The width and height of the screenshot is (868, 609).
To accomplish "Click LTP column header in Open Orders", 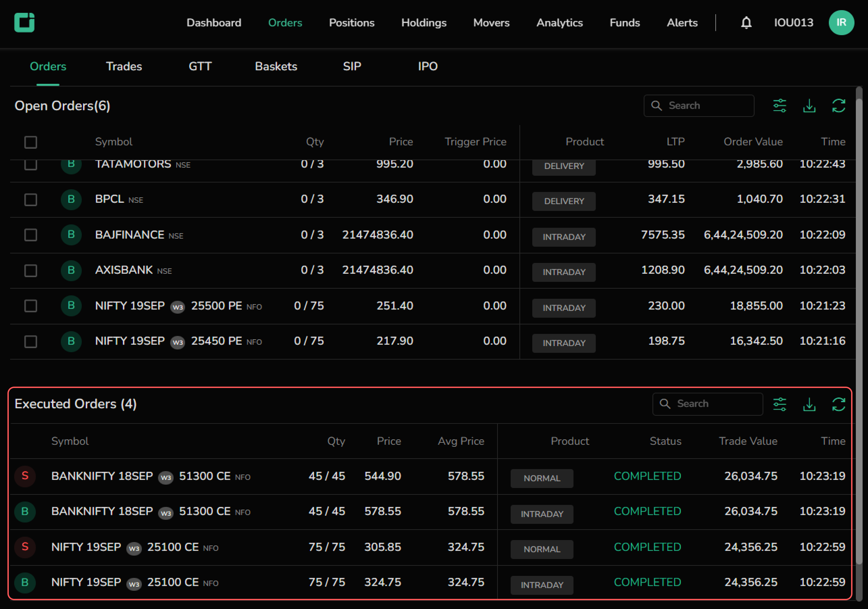I will click(x=675, y=142).
